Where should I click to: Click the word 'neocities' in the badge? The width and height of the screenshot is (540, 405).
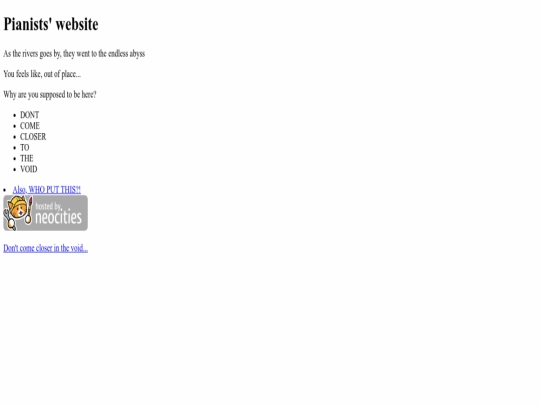(59, 217)
